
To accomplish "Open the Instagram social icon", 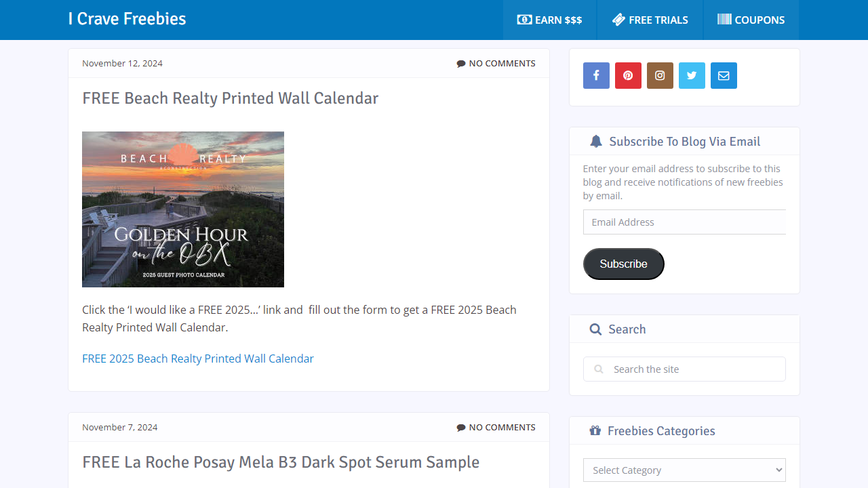I will click(660, 76).
